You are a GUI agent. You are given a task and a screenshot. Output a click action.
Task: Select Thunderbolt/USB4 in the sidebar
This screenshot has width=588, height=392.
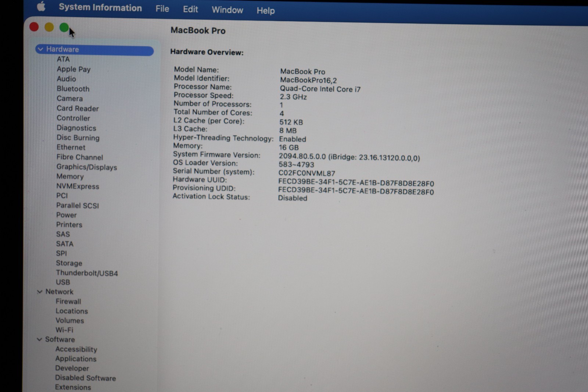coord(87,273)
